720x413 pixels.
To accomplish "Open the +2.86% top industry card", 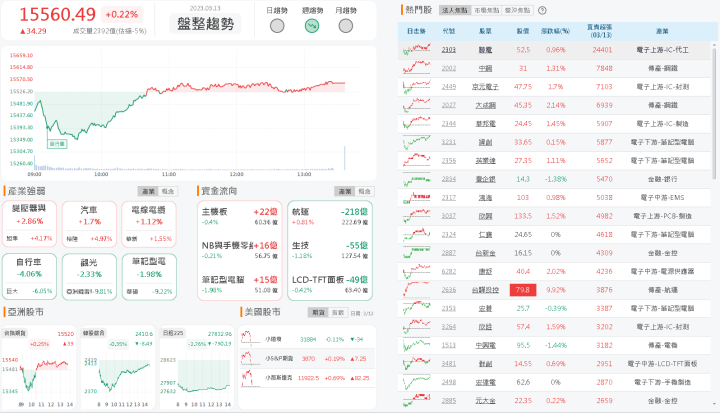I will [29, 224].
